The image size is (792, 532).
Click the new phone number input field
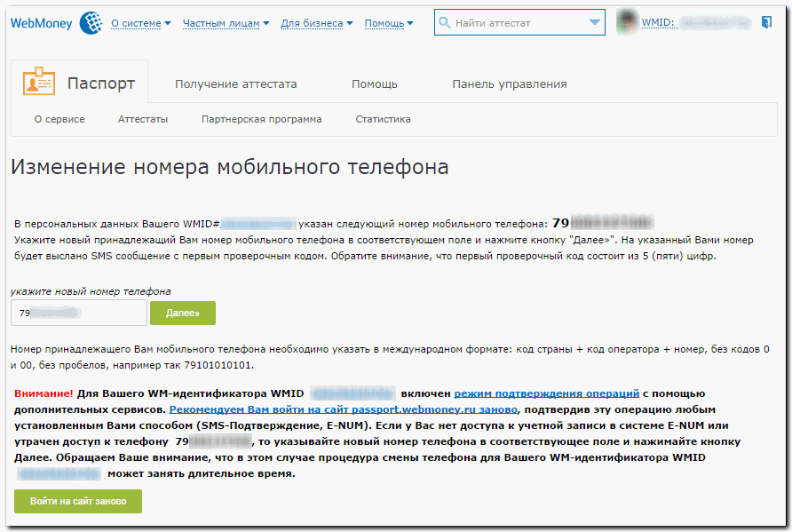coord(78,313)
